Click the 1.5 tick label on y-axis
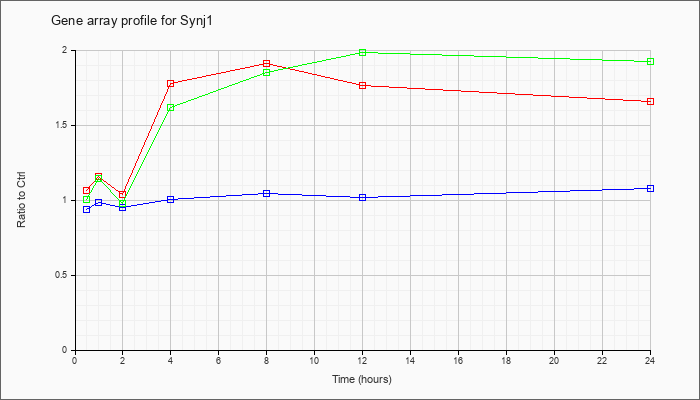700x400 pixels. tap(58, 125)
